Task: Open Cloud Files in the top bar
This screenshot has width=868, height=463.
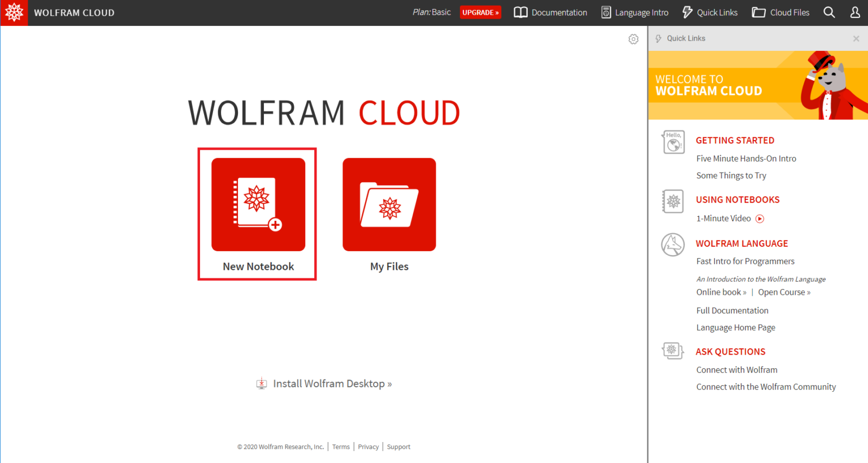Action: [x=780, y=12]
